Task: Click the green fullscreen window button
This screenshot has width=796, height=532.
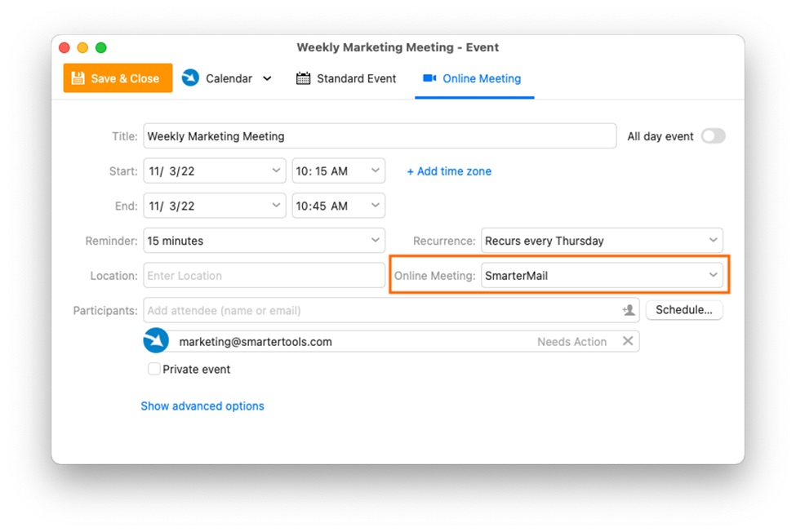Action: [101, 47]
